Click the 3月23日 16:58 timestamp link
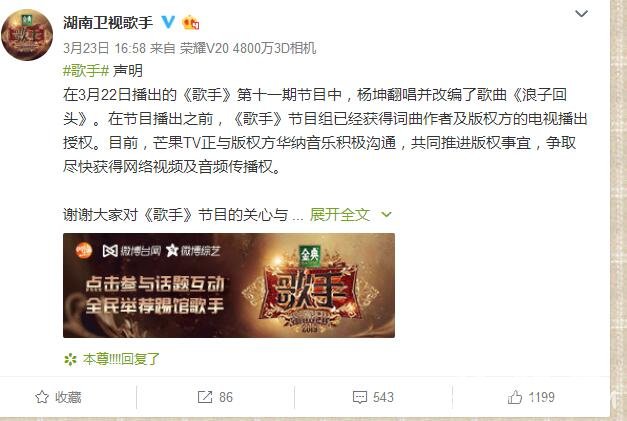Screen dimensions: 627x421 [104, 48]
